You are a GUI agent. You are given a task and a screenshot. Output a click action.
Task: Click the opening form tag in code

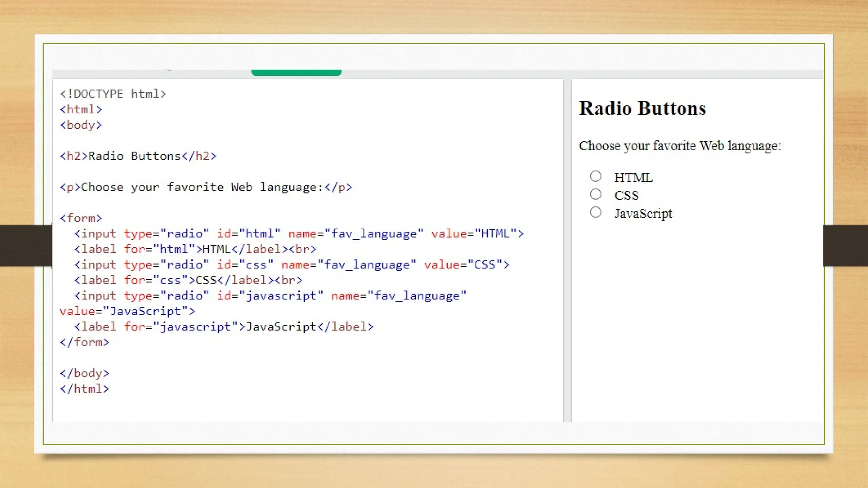point(81,218)
